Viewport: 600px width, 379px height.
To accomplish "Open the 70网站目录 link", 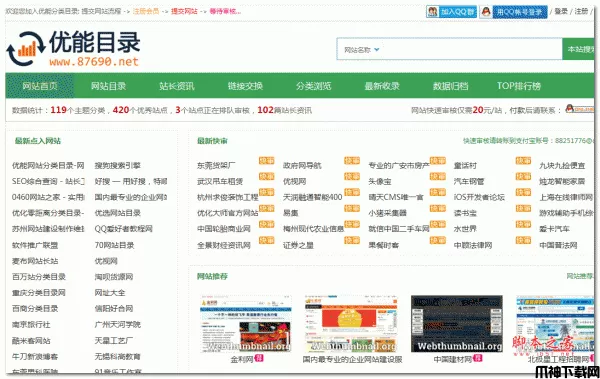I will pos(114,245).
